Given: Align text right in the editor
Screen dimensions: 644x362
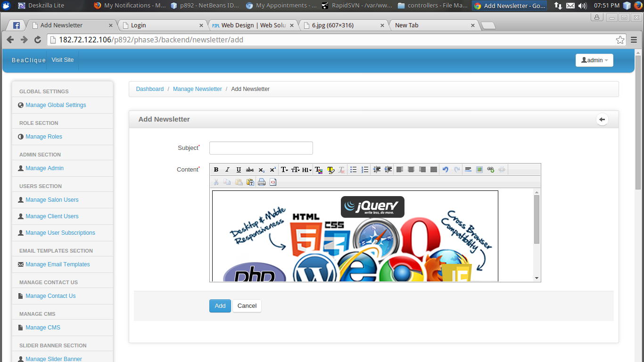Looking at the screenshot, I should (x=422, y=170).
